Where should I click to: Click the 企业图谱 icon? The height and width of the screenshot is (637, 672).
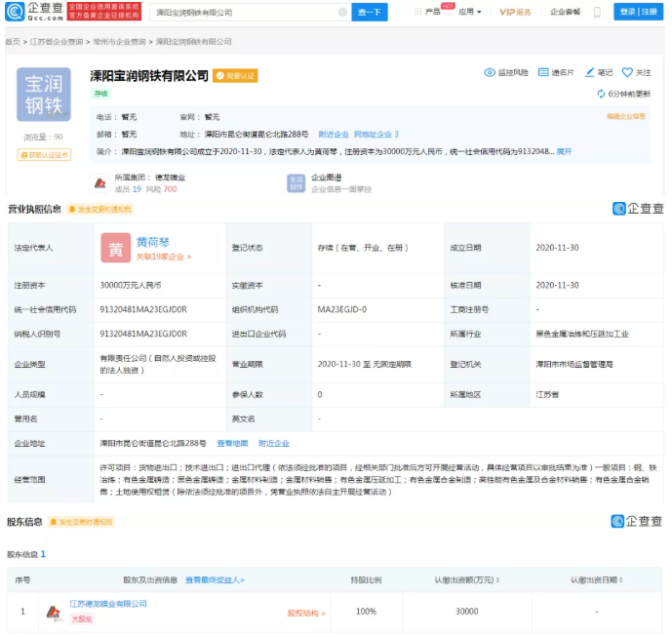(296, 183)
